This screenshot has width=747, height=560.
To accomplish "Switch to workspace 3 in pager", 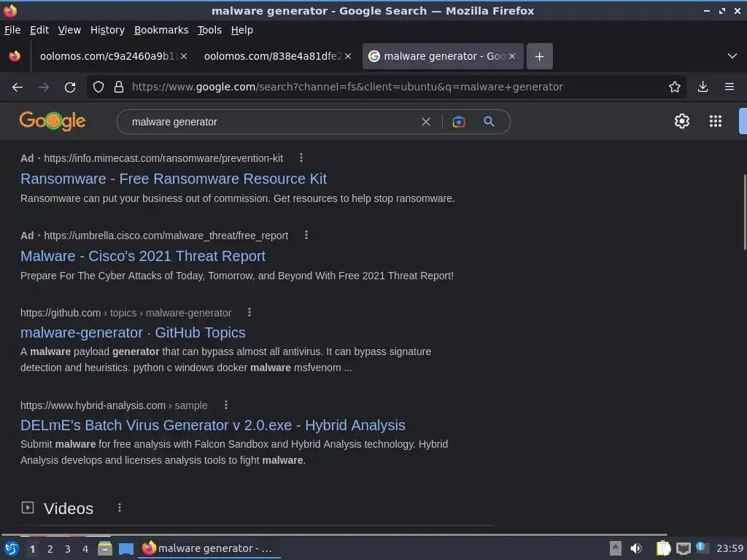I will [68, 549].
